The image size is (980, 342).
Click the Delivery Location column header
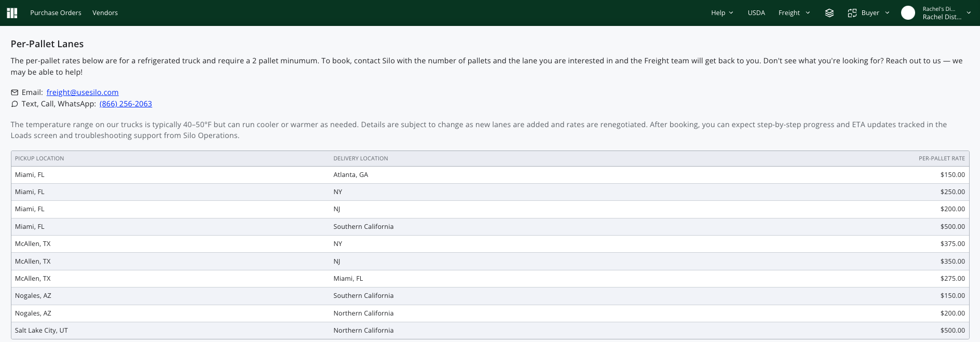click(x=361, y=158)
